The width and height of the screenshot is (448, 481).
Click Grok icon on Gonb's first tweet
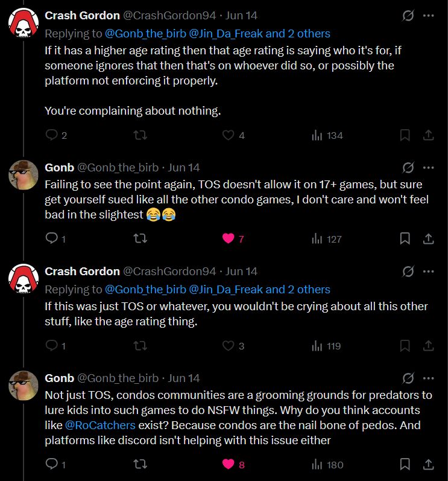(x=408, y=167)
